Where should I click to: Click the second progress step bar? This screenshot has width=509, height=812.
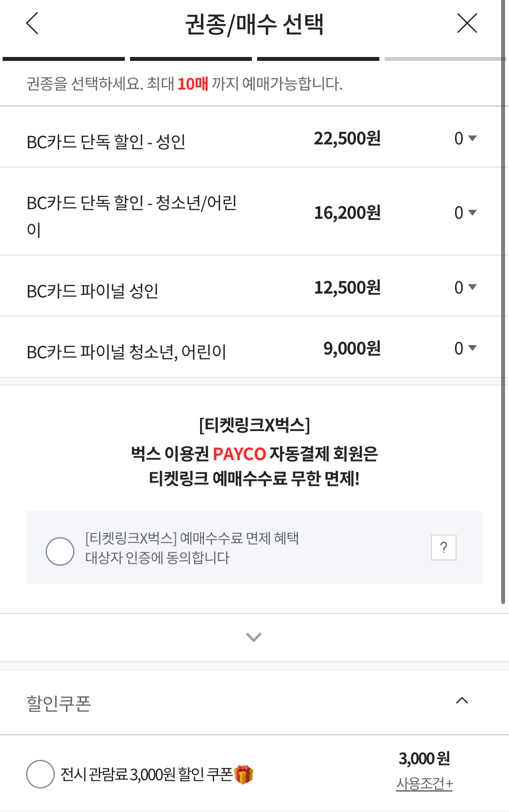click(191, 59)
